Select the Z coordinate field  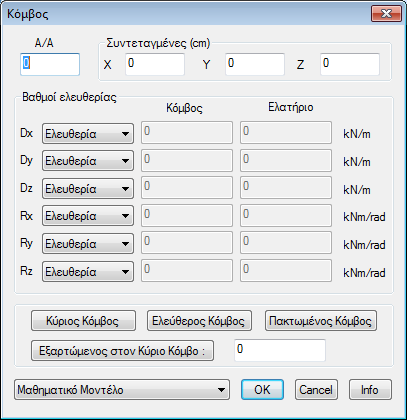[x=350, y=64]
